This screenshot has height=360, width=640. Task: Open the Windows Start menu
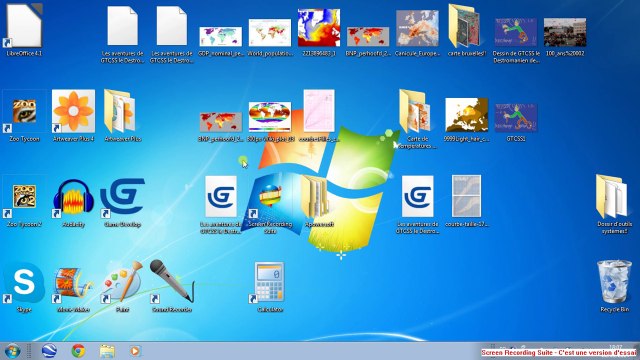[x=12, y=351]
